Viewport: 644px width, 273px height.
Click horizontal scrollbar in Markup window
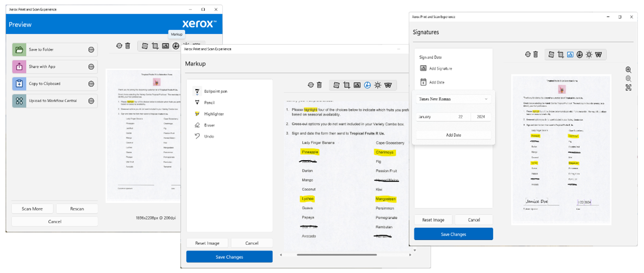click(337, 255)
